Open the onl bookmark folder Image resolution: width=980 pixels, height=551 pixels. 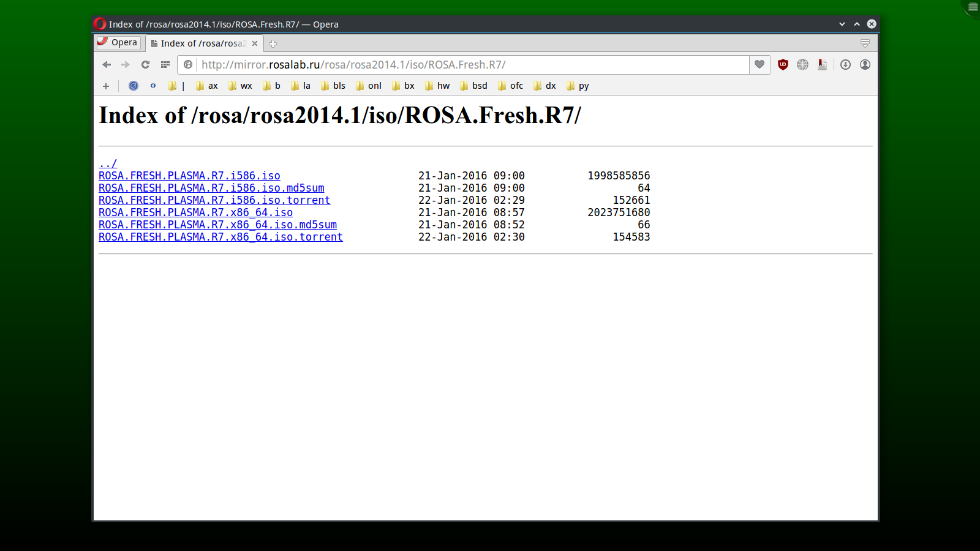(x=368, y=86)
